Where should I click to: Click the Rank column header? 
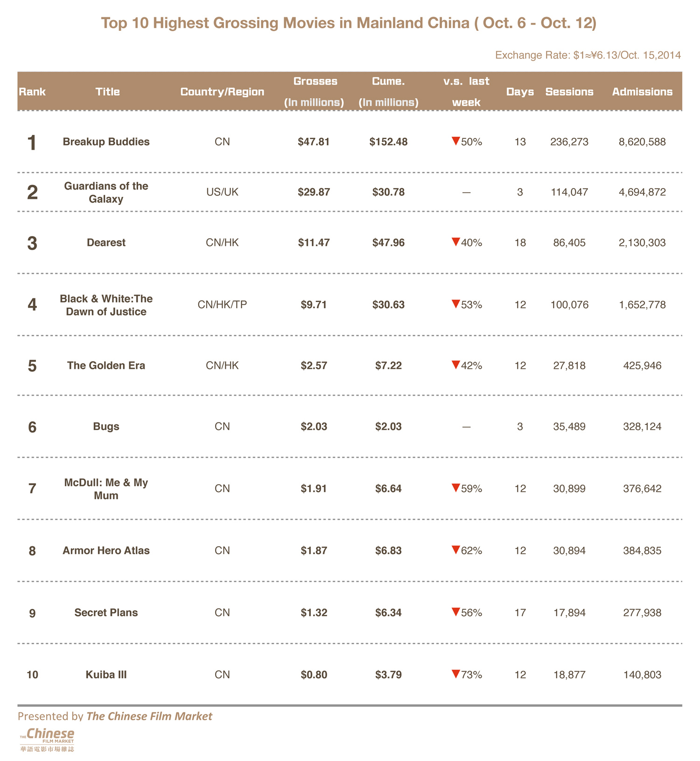tap(32, 92)
